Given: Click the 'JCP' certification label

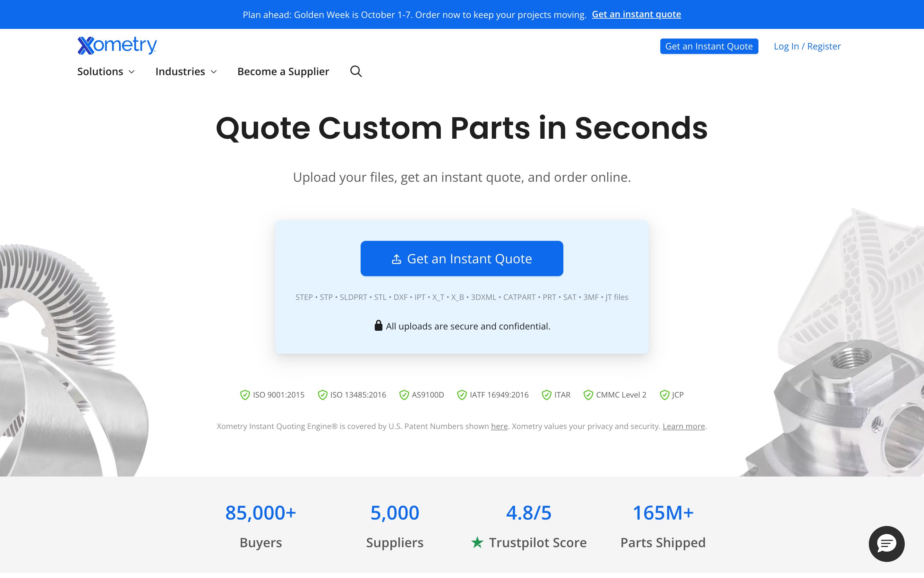Looking at the screenshot, I should click(678, 395).
